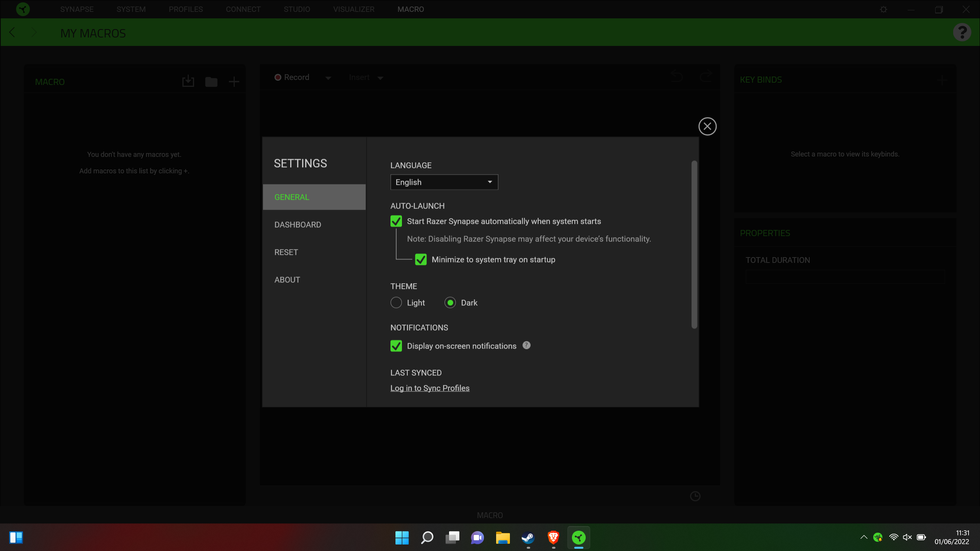The image size is (980, 551).
Task: Select the Light theme option
Action: pyautogui.click(x=396, y=302)
